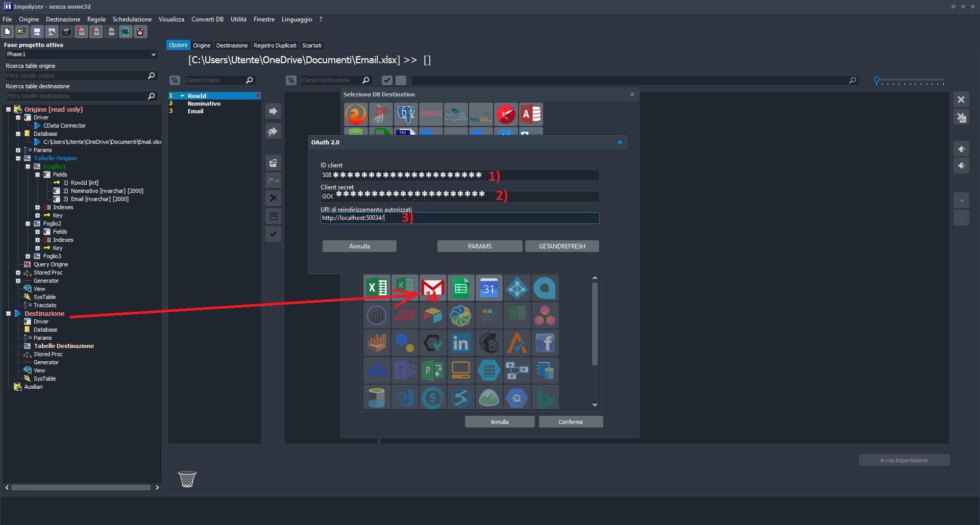The height and width of the screenshot is (525, 980).
Task: Print using the printer toolbar icon
Action: coord(66,32)
